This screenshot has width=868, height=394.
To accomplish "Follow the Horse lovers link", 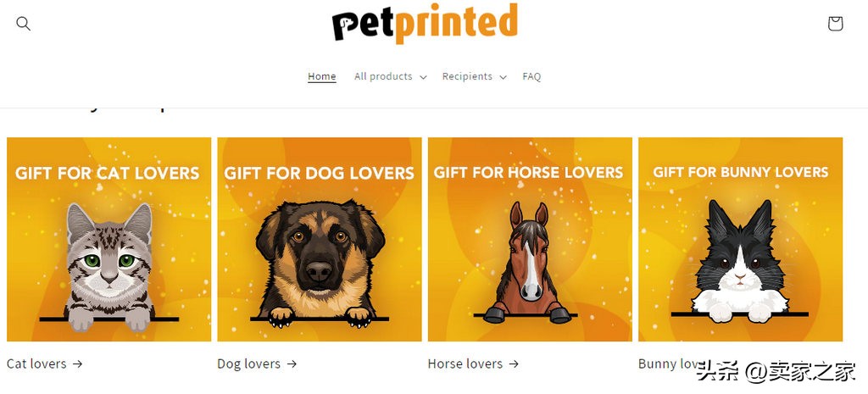I will (x=465, y=363).
